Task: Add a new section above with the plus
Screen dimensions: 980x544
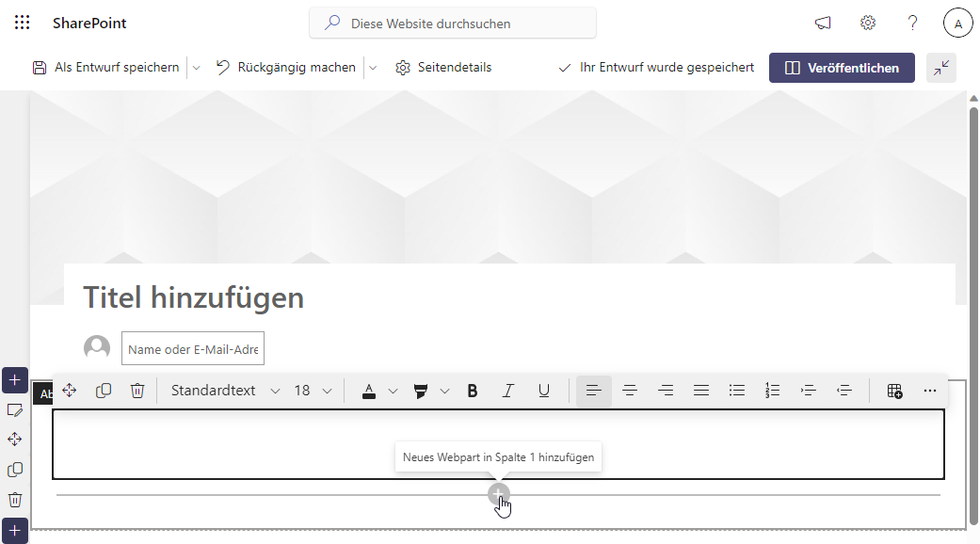Action: coord(15,379)
